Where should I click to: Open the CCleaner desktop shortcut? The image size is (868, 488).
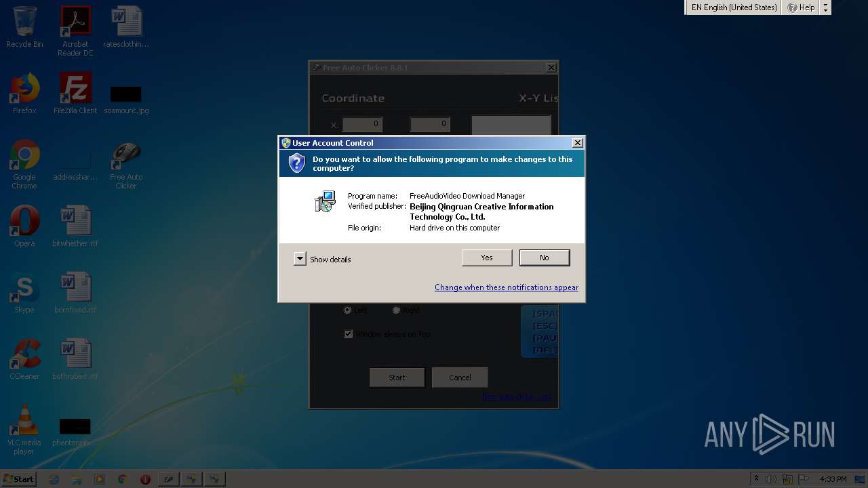tap(24, 359)
